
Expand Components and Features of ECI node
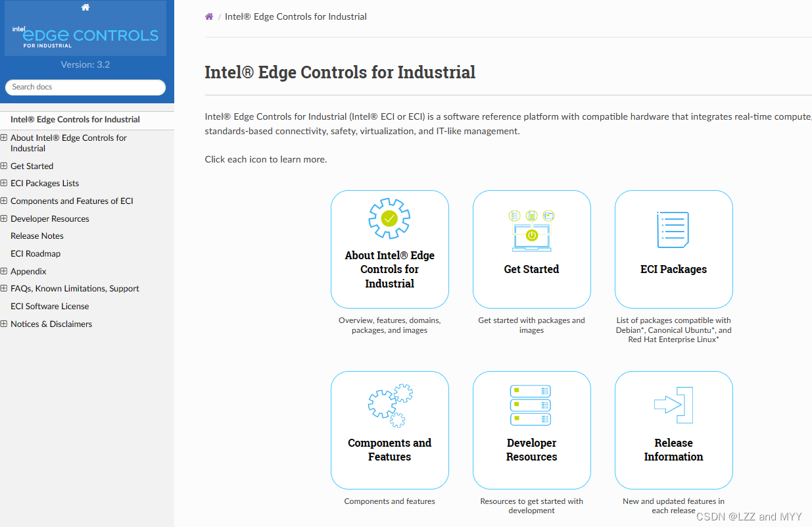point(4,201)
